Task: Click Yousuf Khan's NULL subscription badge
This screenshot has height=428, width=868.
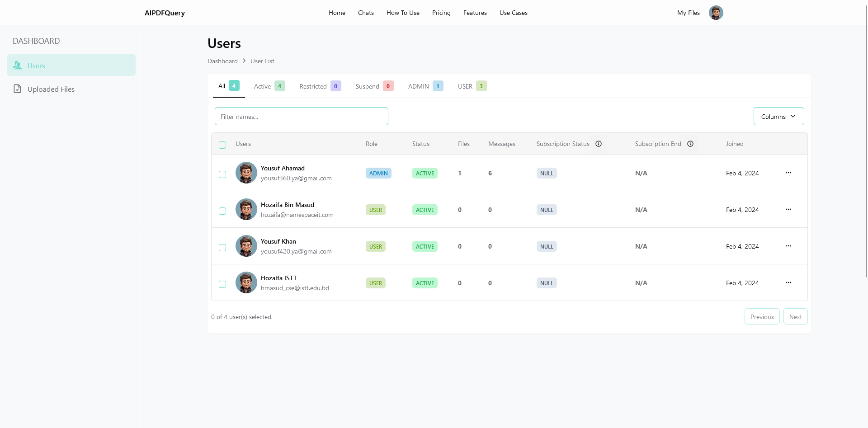Action: [547, 246]
